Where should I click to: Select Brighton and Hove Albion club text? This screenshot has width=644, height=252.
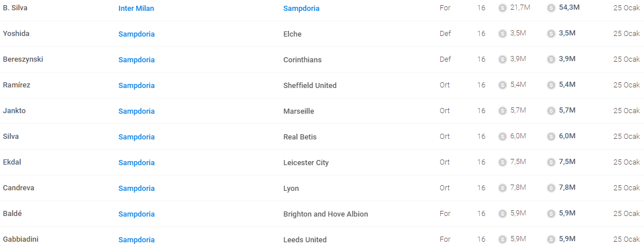pyautogui.click(x=326, y=214)
